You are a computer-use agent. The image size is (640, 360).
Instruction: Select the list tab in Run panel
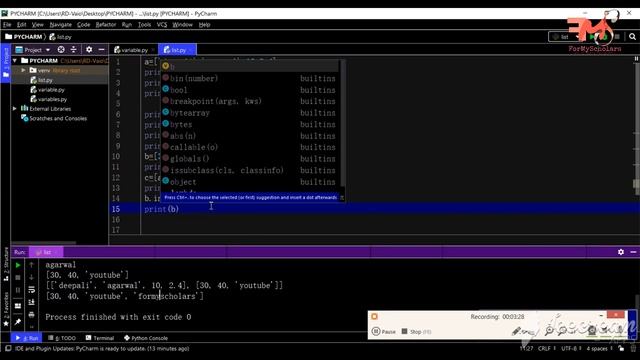[x=46, y=252]
